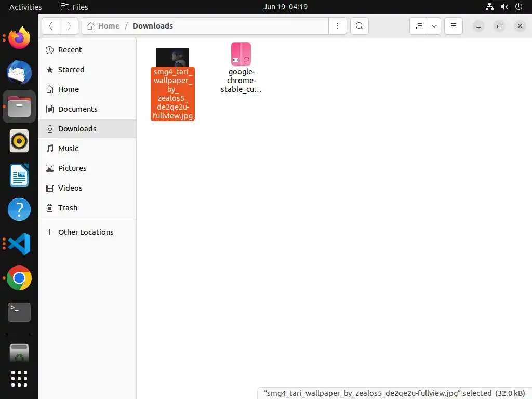
Task: Open the Files app menu in top bar
Action: [74, 7]
